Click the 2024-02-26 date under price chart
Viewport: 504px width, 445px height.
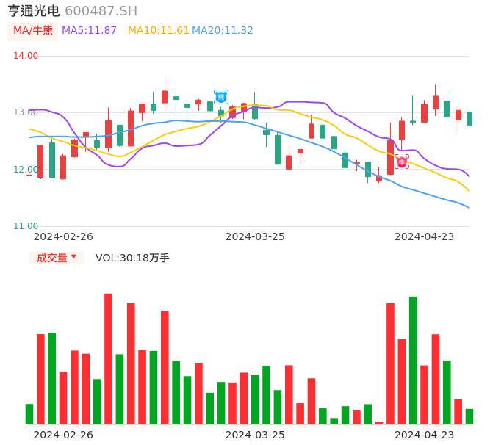64,236
